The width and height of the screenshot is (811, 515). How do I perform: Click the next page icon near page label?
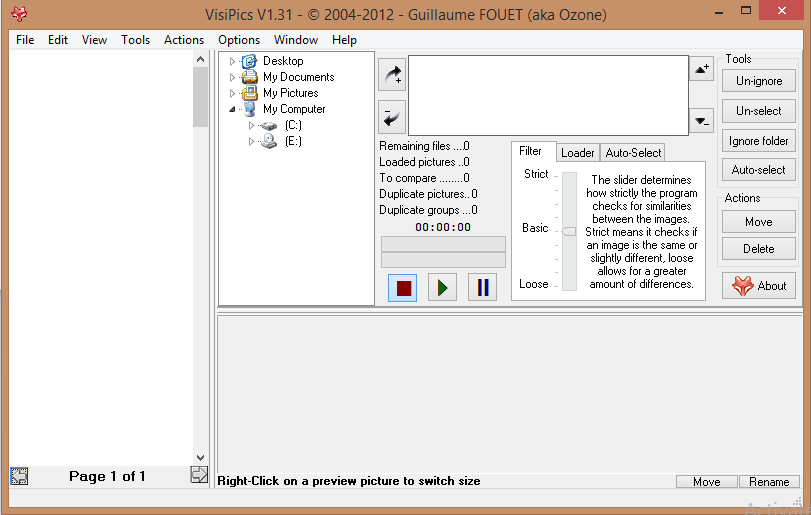coord(199,476)
